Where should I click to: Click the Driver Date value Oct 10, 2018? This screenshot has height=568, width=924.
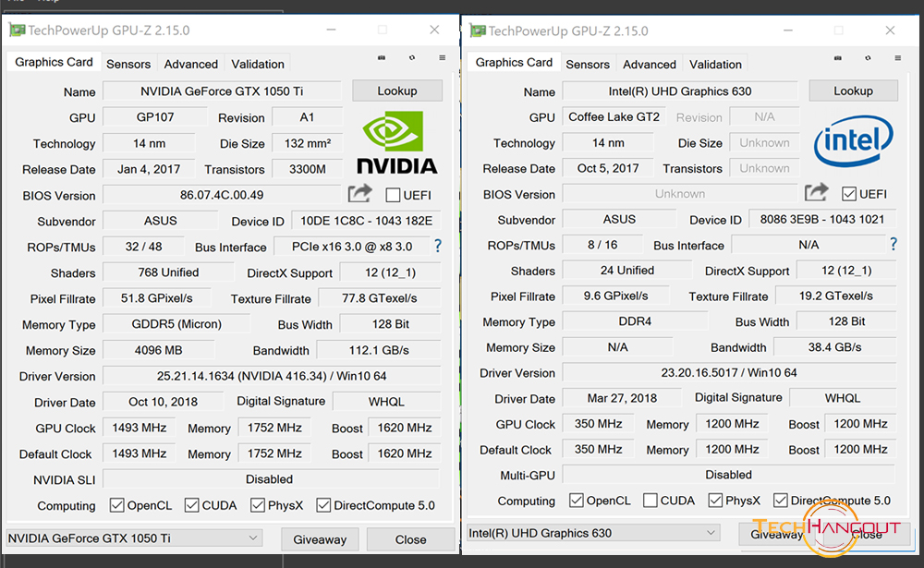[164, 402]
